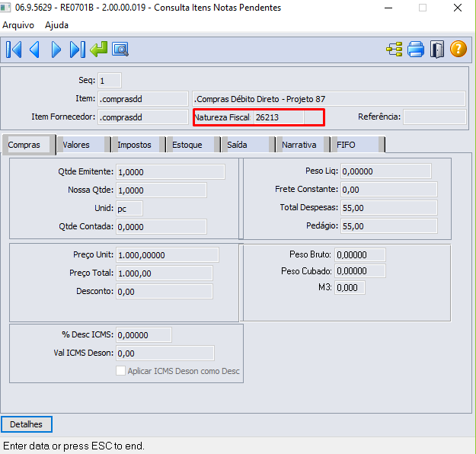The image size is (476, 454).
Task: Open the search magnifier icon
Action: (x=120, y=50)
